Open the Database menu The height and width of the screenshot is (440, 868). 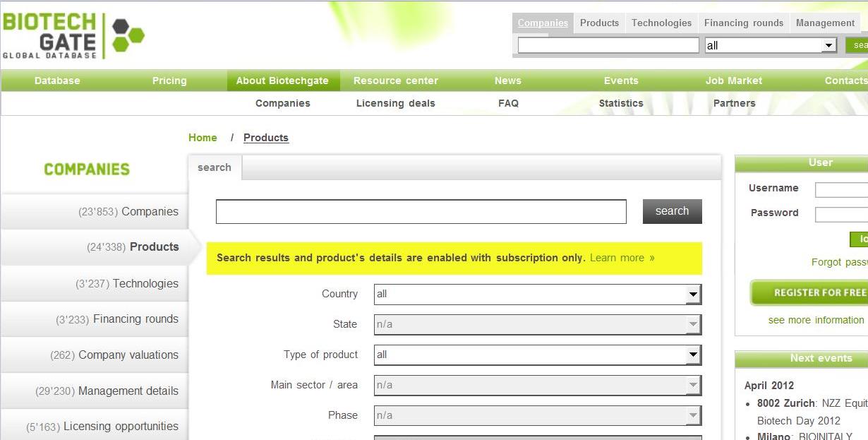[x=57, y=81]
